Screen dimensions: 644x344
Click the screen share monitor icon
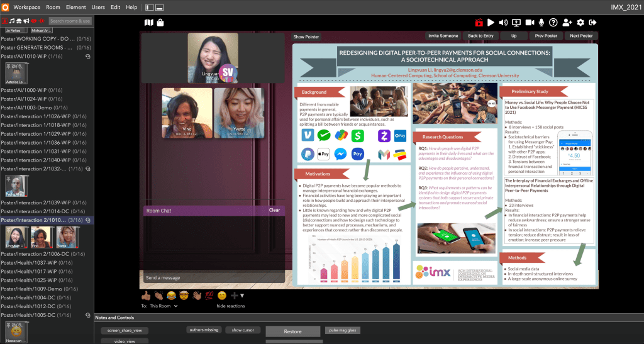(x=516, y=23)
